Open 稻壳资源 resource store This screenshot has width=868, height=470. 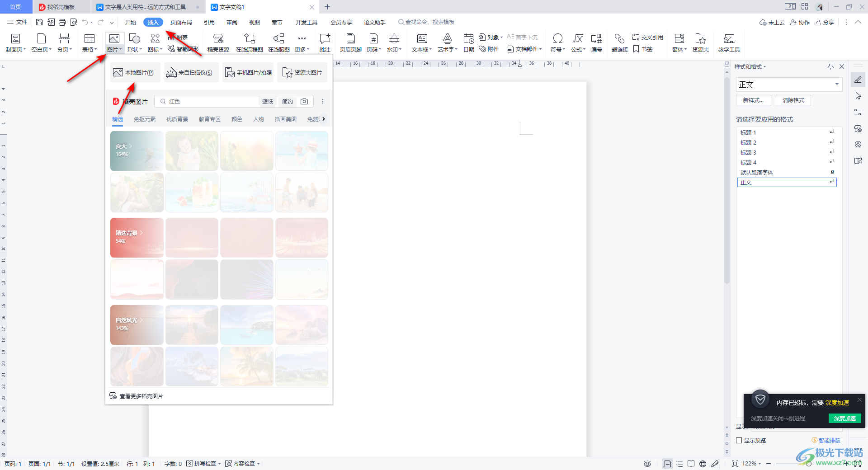218,43
